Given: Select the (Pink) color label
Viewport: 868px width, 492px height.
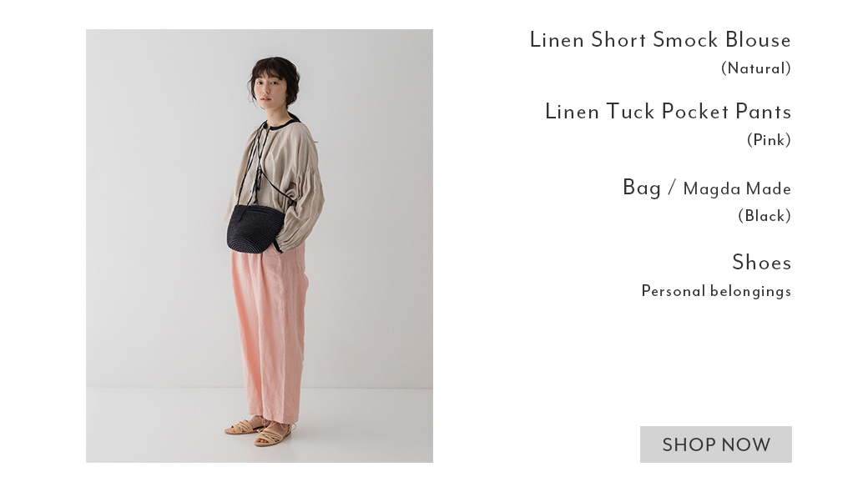Looking at the screenshot, I should coord(769,140).
